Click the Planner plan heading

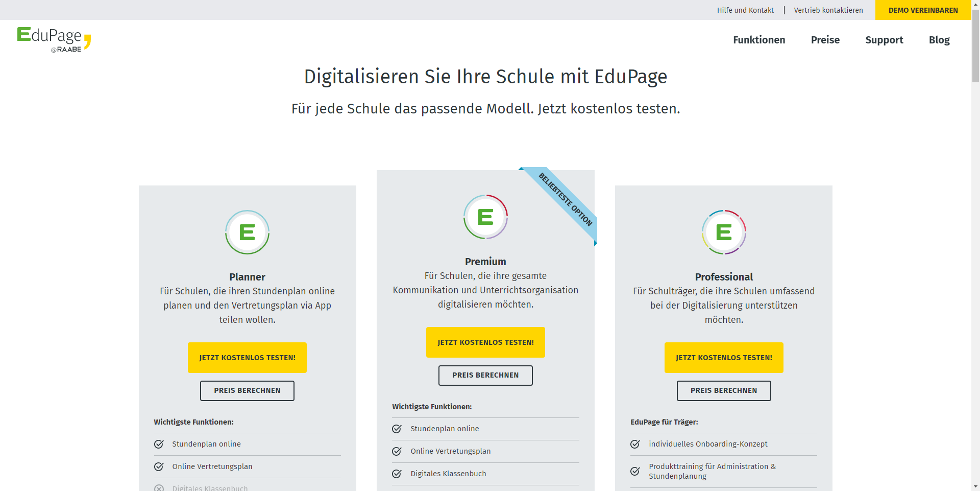[247, 277]
